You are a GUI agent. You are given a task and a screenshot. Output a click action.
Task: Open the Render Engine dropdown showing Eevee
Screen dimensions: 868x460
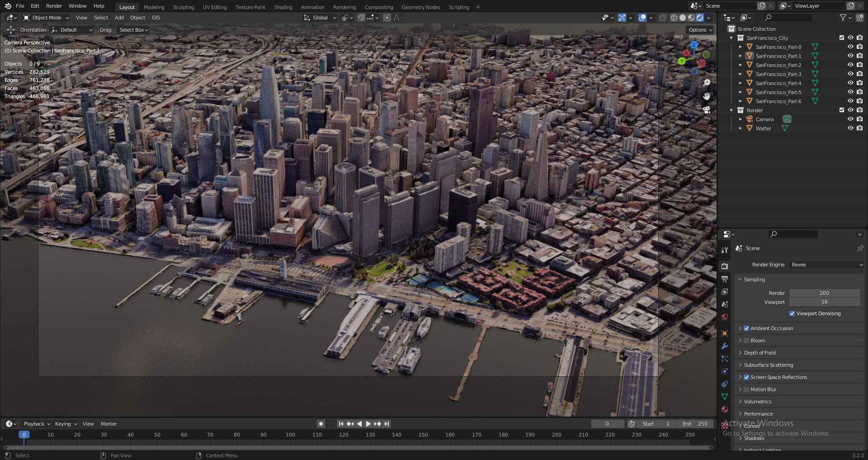(826, 265)
